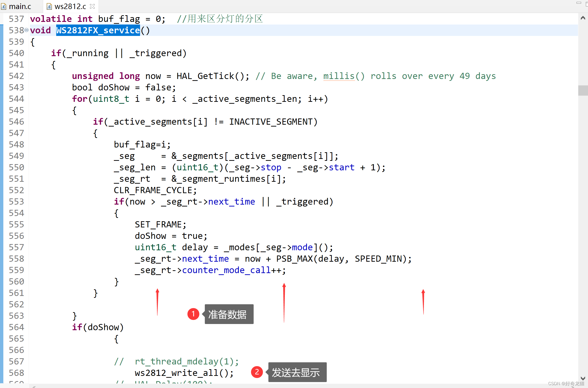Click the red number 1 badge
Viewport: 588px width, 388px height.
pos(193,314)
